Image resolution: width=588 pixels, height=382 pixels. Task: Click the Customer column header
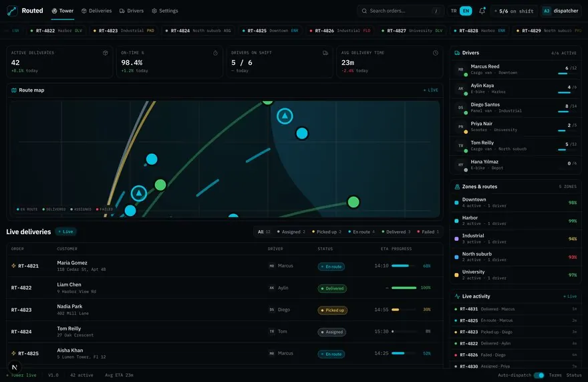(67, 249)
